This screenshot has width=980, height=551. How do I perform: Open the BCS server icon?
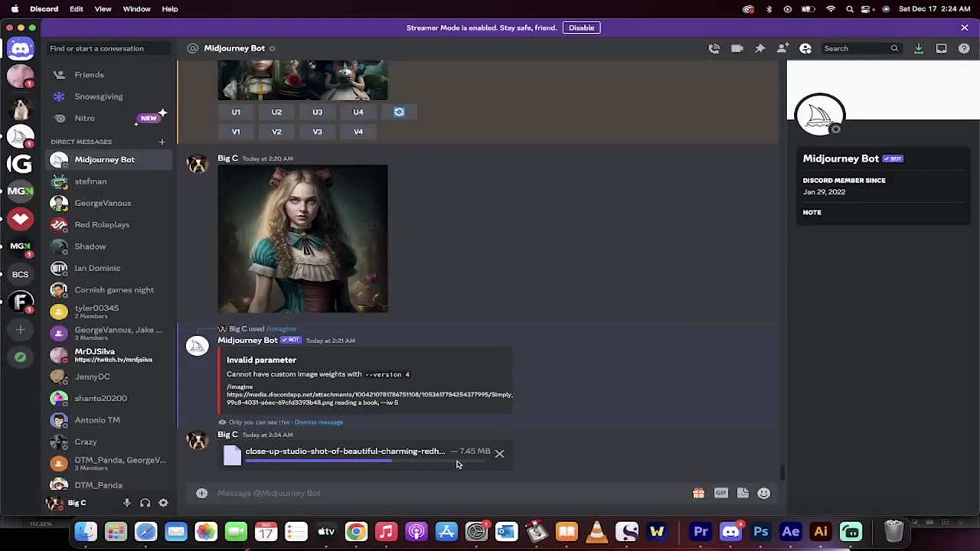tap(21, 274)
